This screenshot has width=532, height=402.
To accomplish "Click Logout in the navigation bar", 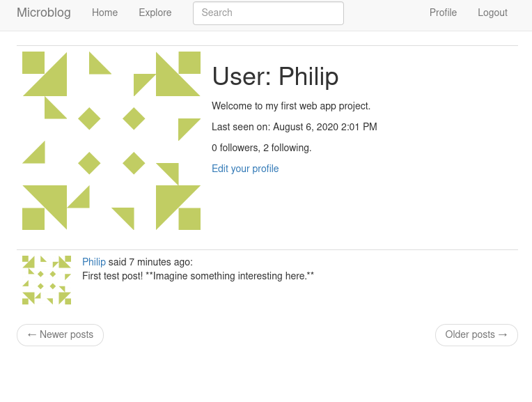I will click(x=492, y=13).
